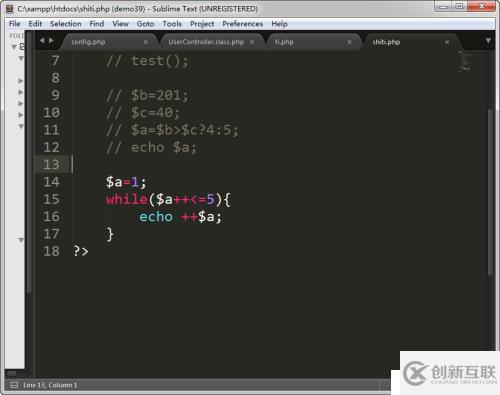Close the config.php tab
The width and height of the screenshot is (500, 395).
tap(146, 42)
